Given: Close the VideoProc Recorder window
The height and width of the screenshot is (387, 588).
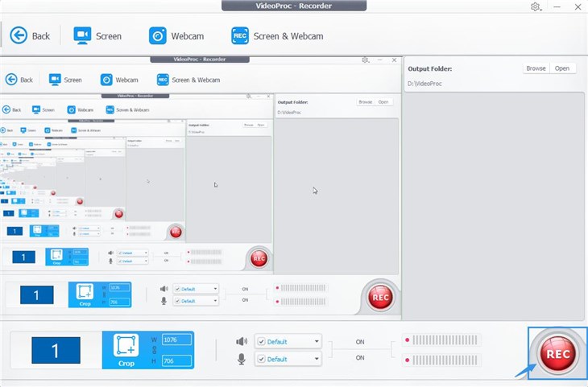Looking at the screenshot, I should pos(578,6).
